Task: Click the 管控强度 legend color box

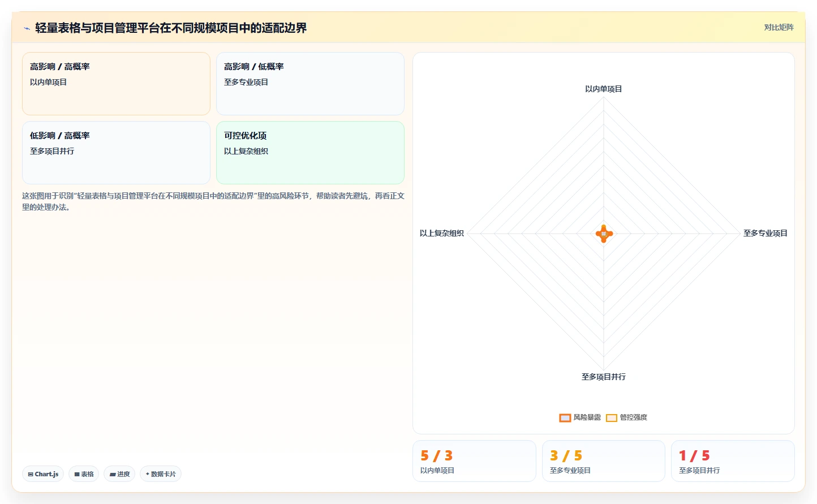Action: [611, 418]
